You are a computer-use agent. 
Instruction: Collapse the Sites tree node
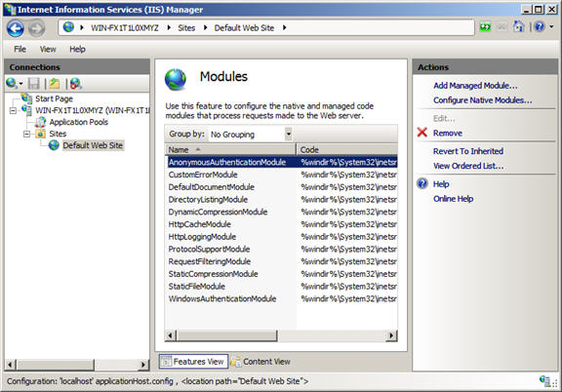[x=26, y=134]
